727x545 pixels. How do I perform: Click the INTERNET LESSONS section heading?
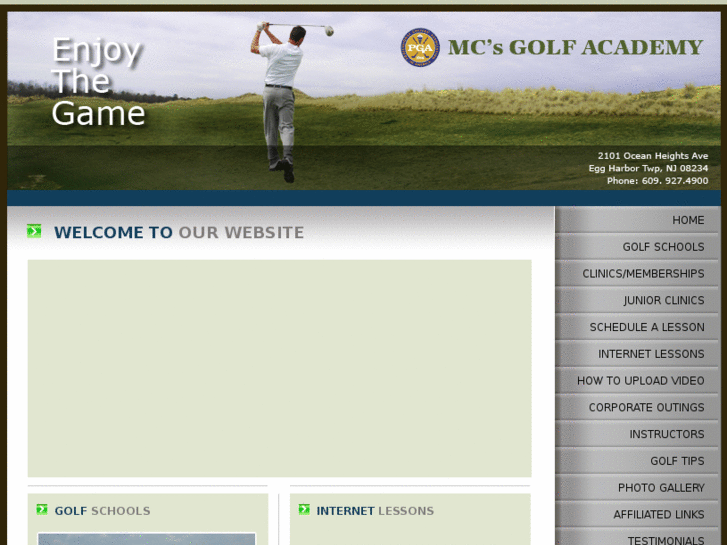point(375,511)
